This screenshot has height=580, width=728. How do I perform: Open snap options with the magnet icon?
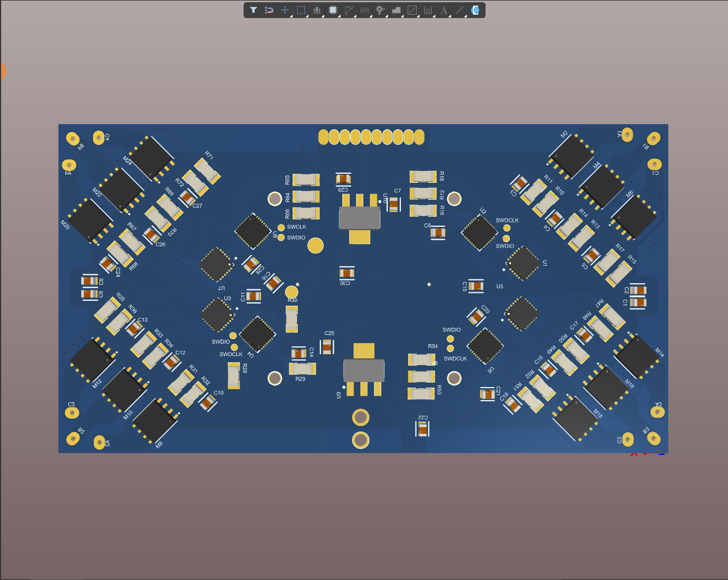pos(270,10)
